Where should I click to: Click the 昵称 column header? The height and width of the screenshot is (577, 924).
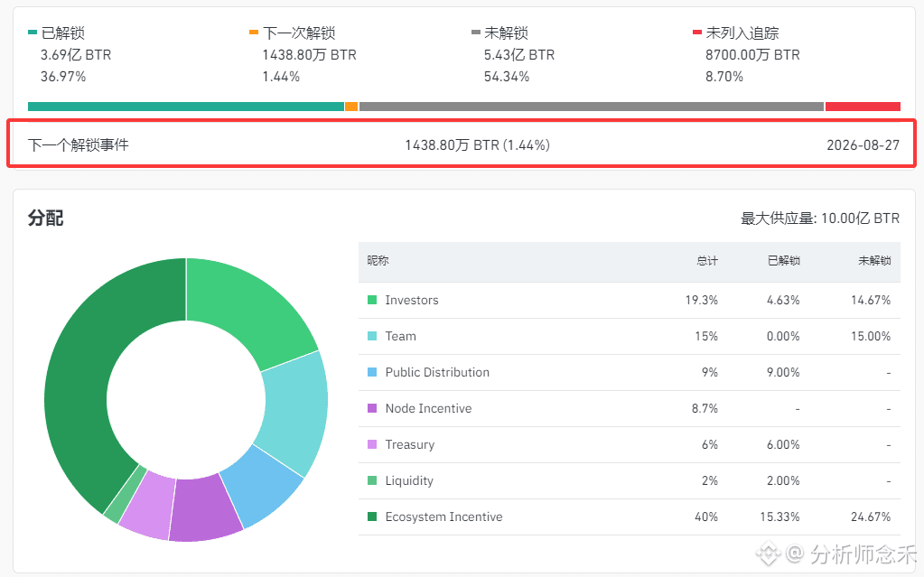tap(378, 260)
